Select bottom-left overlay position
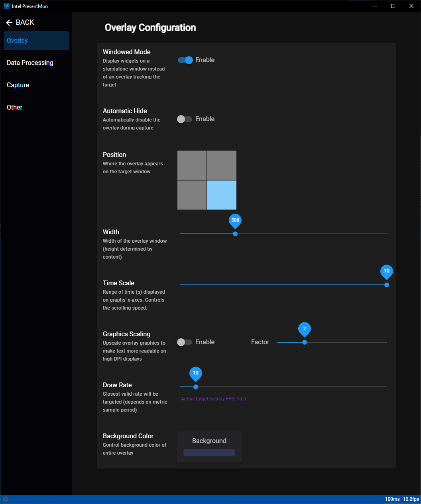Viewport: 421px width, 504px height. coord(192,195)
